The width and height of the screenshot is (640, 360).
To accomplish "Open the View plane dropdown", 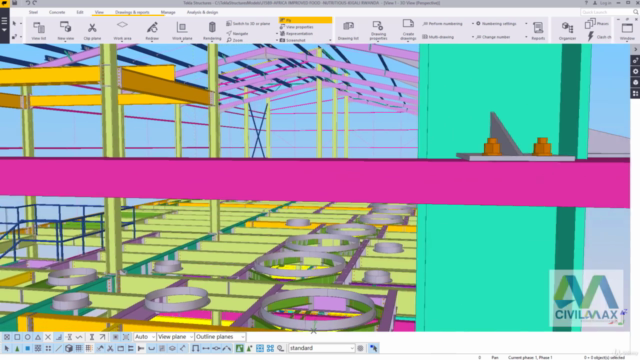I will click(x=175, y=337).
